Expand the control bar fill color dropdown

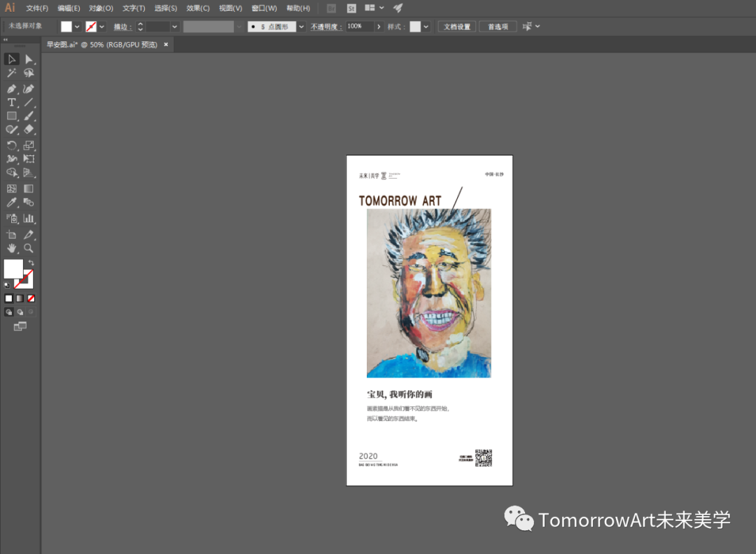click(77, 27)
